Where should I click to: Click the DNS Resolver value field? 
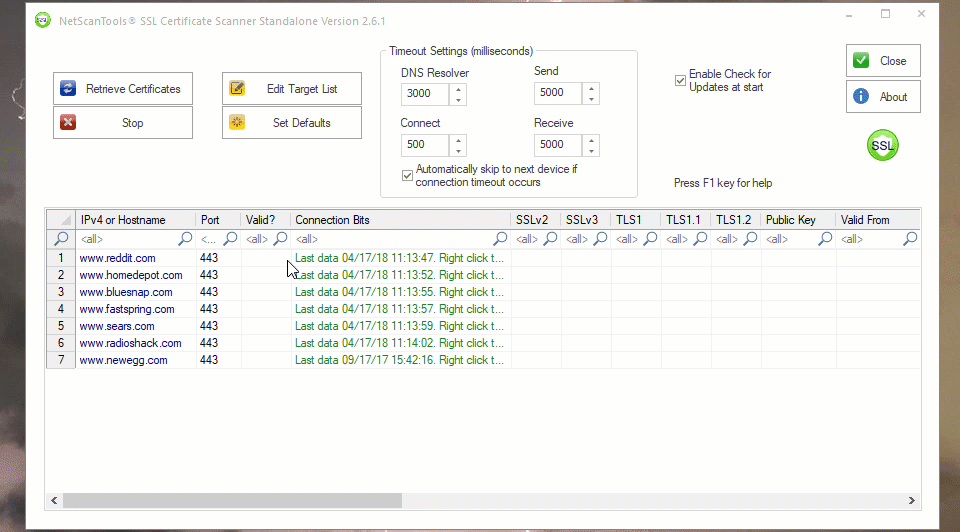coord(426,94)
